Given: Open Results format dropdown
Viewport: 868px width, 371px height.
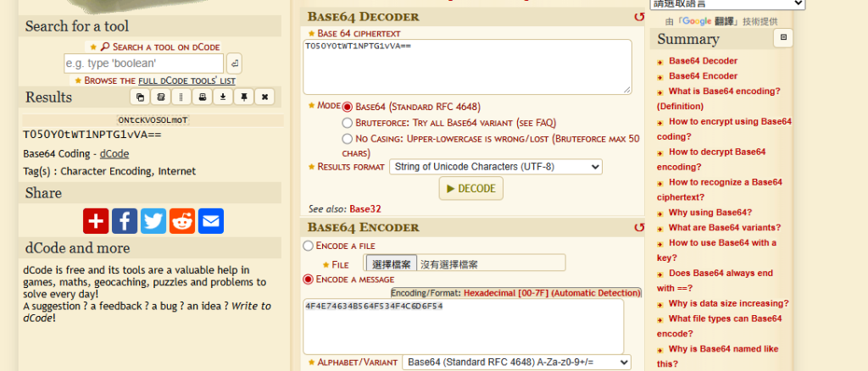Looking at the screenshot, I should coord(495,166).
